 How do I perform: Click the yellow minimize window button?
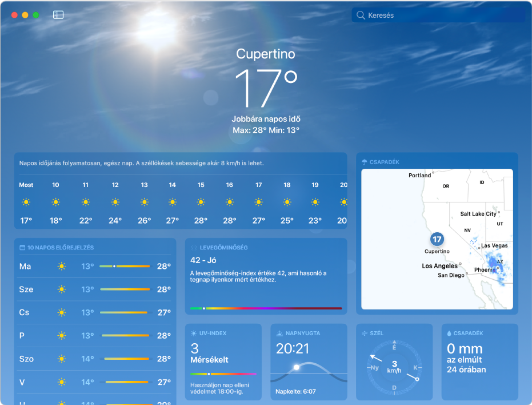click(x=25, y=15)
